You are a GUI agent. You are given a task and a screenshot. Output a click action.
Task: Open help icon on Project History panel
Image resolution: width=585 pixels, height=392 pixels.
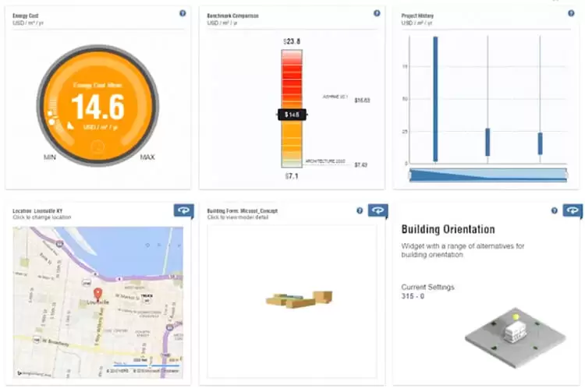(x=571, y=13)
